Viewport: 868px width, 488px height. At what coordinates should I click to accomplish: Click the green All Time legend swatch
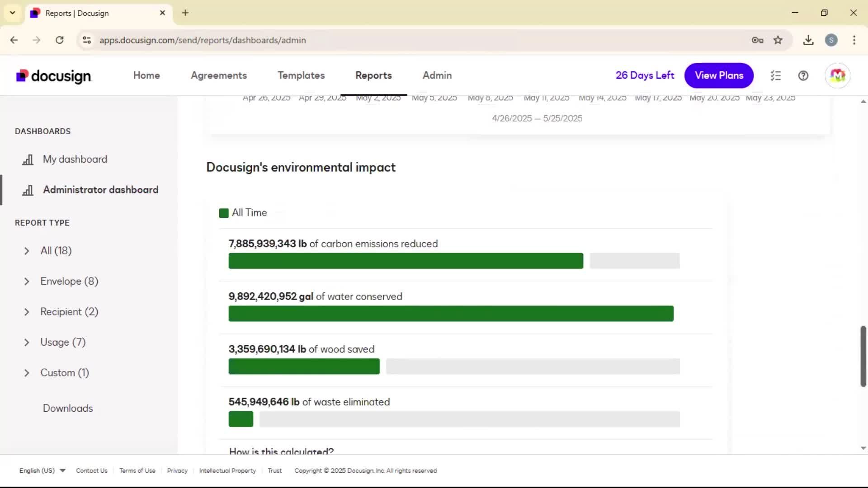coord(224,213)
